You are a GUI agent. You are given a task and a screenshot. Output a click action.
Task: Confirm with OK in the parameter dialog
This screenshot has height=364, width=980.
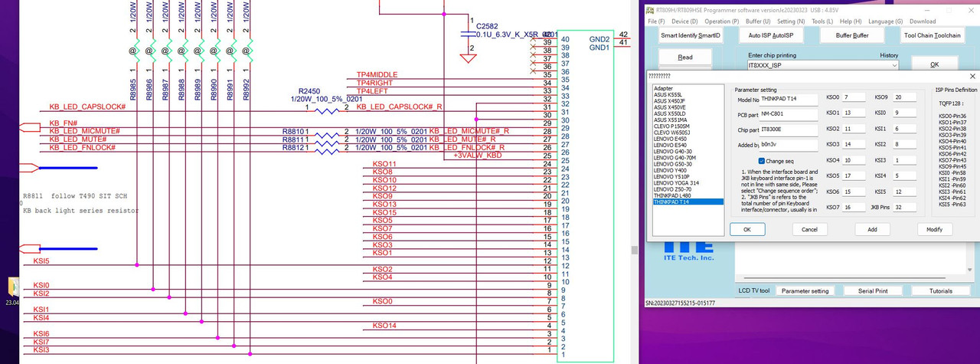click(x=747, y=229)
